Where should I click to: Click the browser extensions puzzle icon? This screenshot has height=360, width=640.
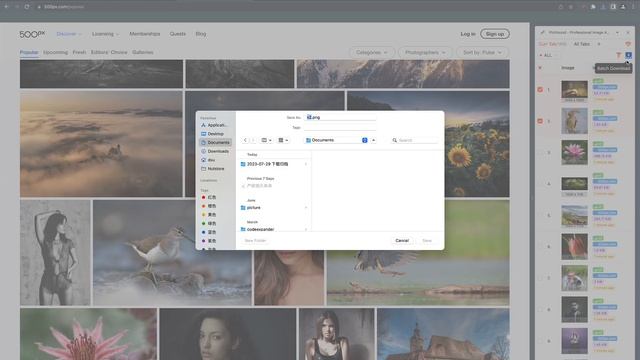[x=593, y=7]
